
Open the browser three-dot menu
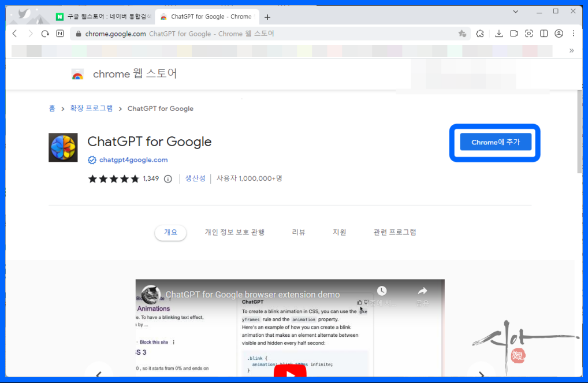(574, 34)
